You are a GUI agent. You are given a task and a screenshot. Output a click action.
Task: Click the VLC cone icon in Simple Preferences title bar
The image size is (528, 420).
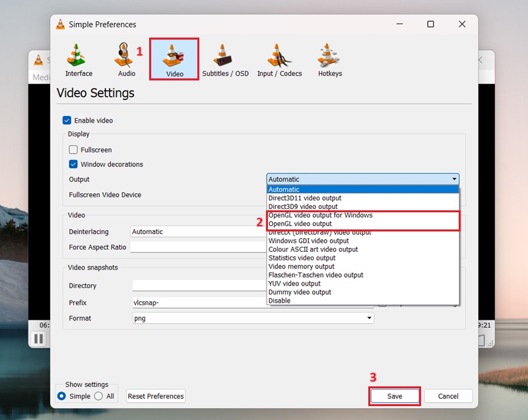point(60,24)
